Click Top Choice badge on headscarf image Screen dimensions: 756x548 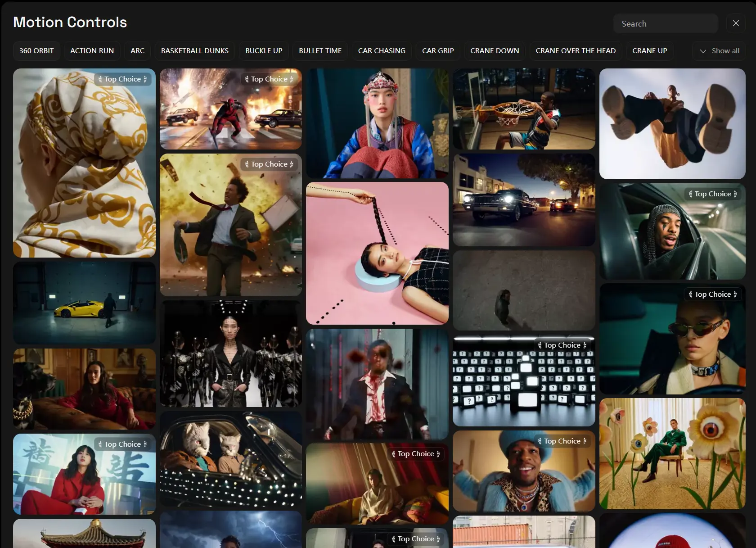pyautogui.click(x=123, y=79)
